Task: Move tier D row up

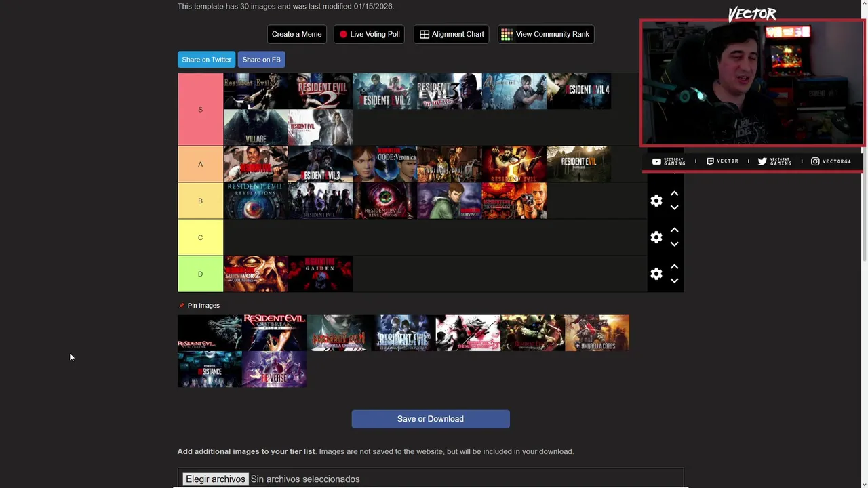Action: pos(674,267)
